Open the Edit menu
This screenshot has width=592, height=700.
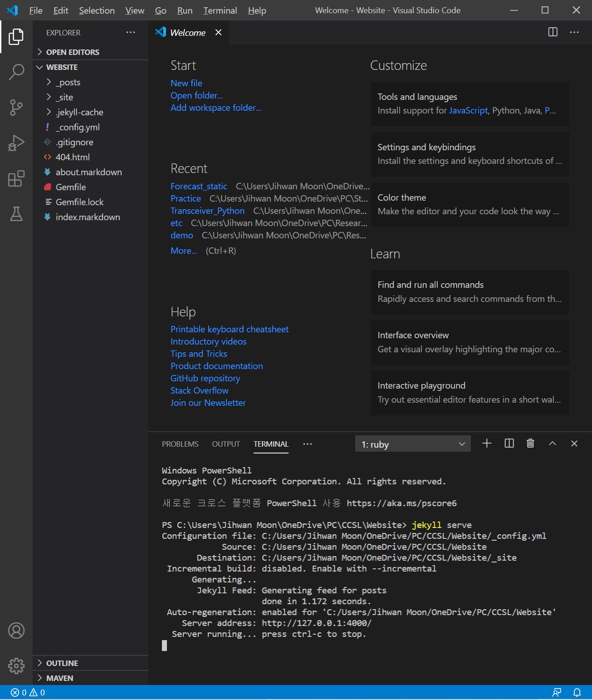point(61,10)
